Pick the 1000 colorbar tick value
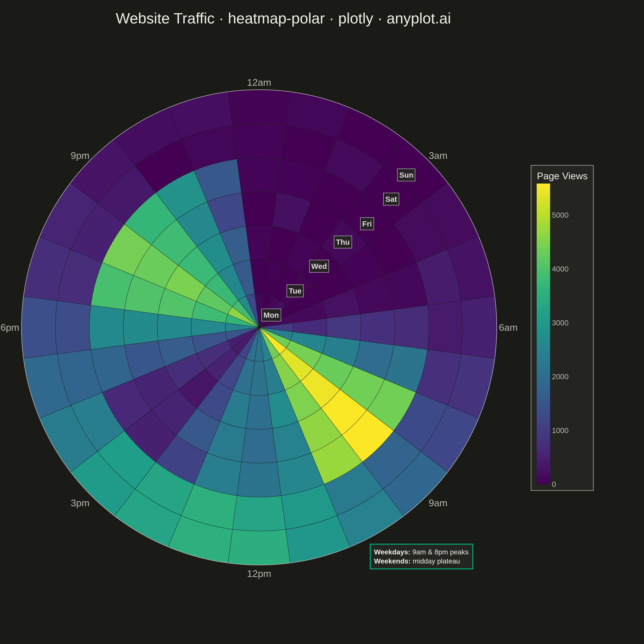The image size is (644, 644). (560, 431)
